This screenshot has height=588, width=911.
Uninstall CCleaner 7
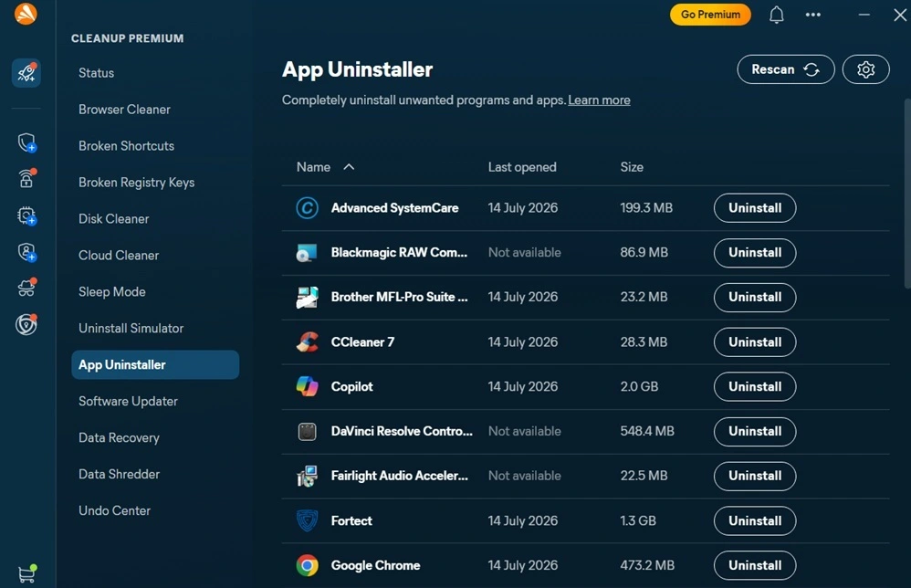click(755, 342)
